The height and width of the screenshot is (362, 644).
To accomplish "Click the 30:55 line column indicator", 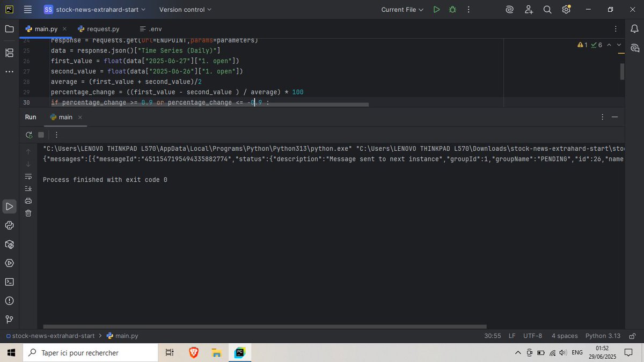I will pyautogui.click(x=492, y=336).
